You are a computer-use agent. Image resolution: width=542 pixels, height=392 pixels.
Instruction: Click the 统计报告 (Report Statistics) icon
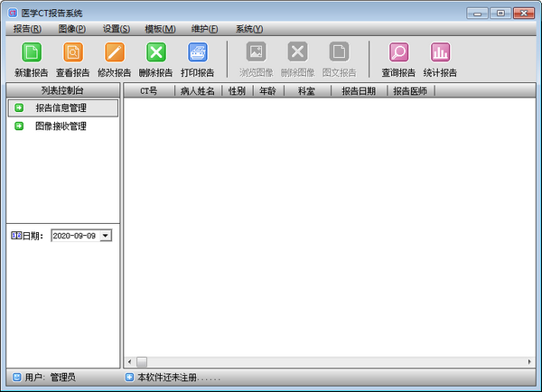tap(440, 52)
